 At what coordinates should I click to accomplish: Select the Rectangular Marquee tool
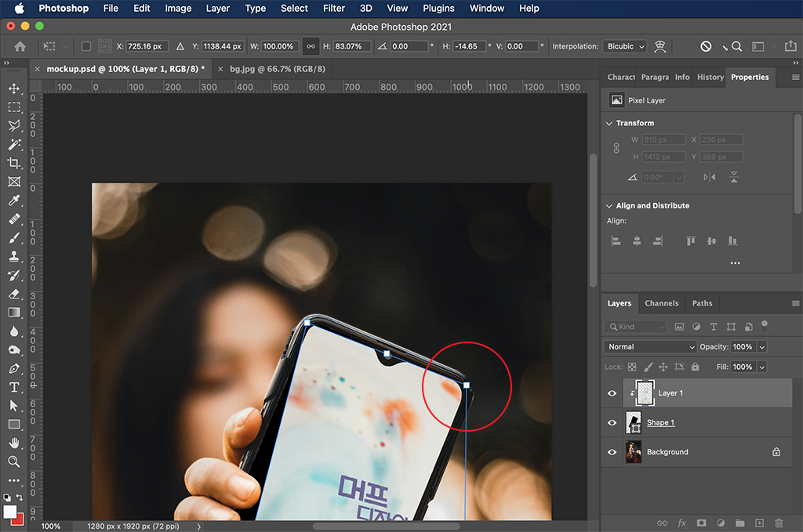tap(14, 107)
